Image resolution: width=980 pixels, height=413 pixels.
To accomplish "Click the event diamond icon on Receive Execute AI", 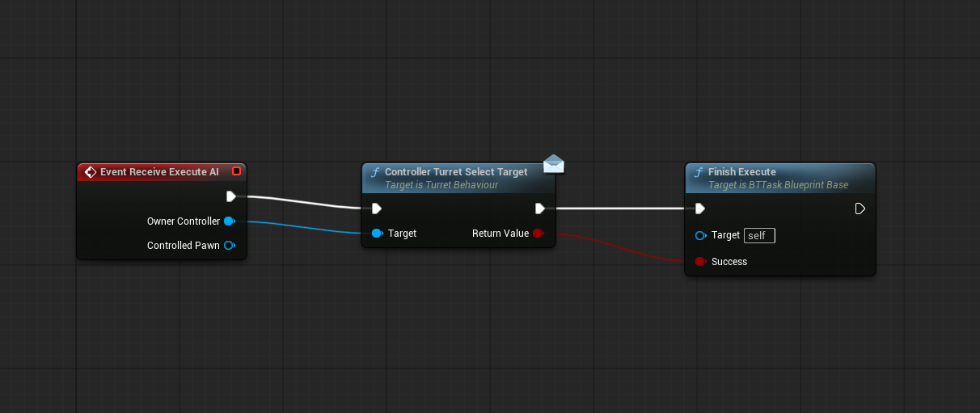I will [91, 172].
